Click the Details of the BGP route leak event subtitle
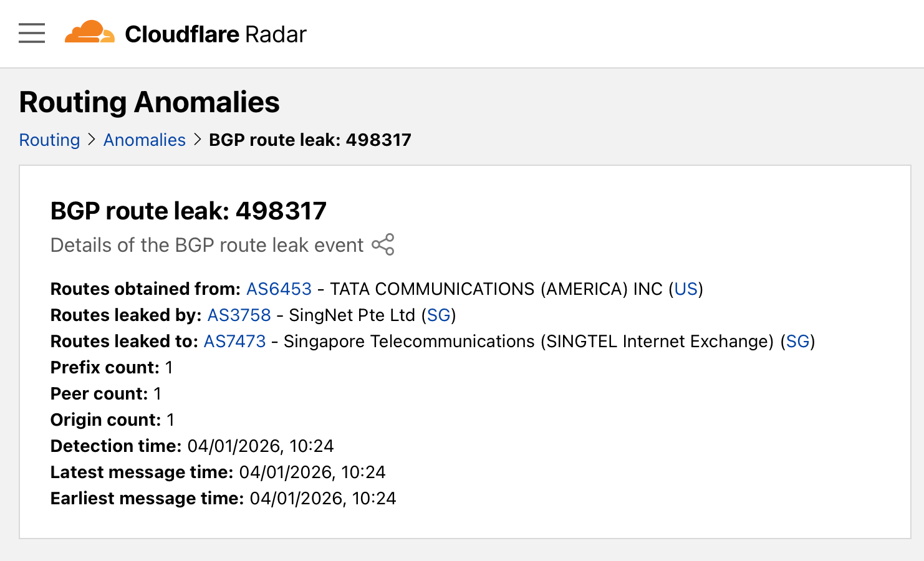This screenshot has width=924, height=561. pyautogui.click(x=207, y=245)
